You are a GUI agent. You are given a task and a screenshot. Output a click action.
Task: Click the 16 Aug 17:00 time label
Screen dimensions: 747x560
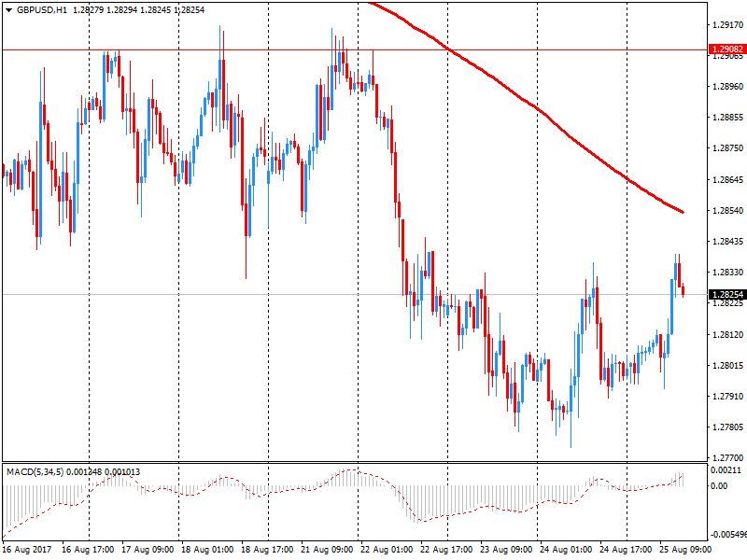[88, 550]
